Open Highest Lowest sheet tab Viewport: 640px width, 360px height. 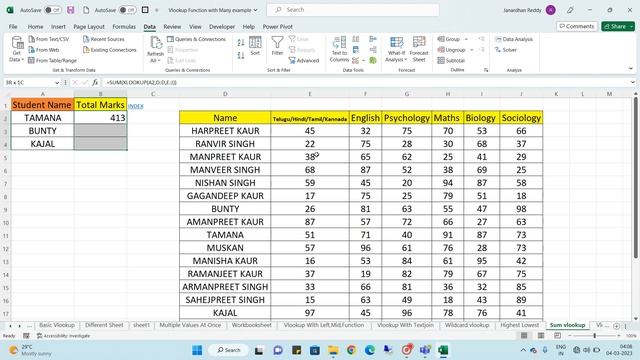[520, 325]
